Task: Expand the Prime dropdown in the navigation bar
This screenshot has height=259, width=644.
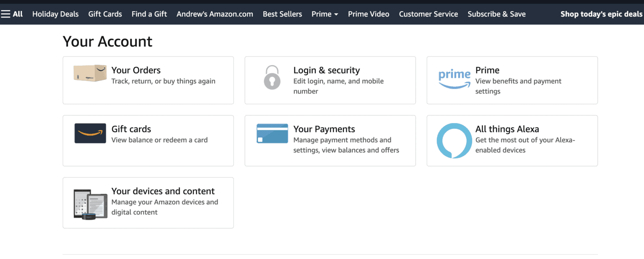Action: (x=325, y=14)
